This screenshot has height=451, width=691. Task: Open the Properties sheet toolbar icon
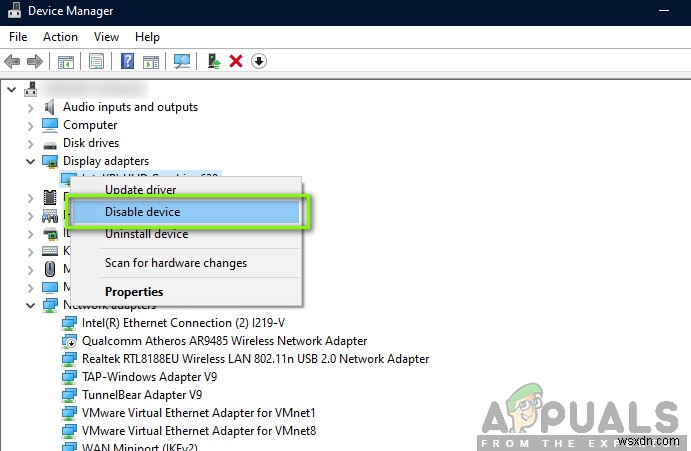(96, 61)
